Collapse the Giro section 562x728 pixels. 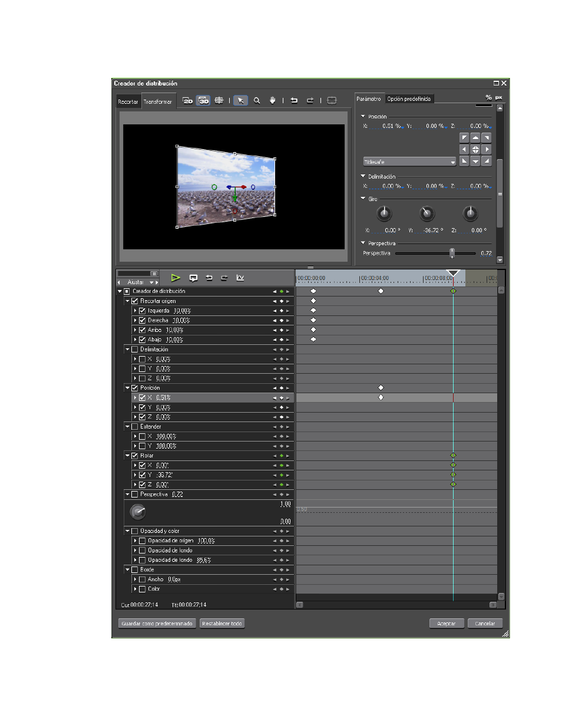click(363, 199)
